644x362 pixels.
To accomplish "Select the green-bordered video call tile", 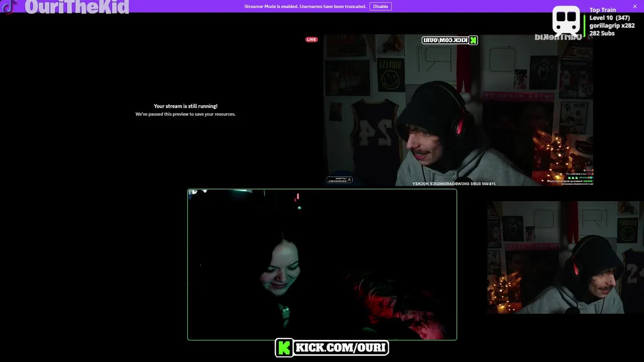I will tap(322, 264).
